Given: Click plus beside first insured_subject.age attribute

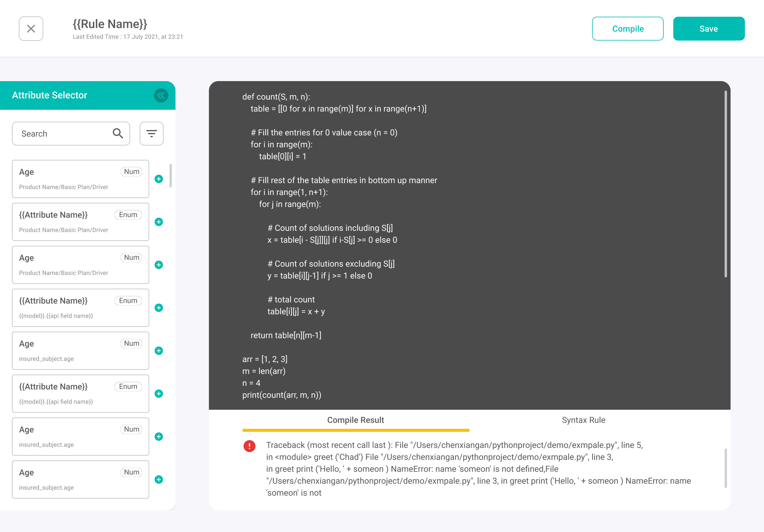Looking at the screenshot, I should (159, 350).
